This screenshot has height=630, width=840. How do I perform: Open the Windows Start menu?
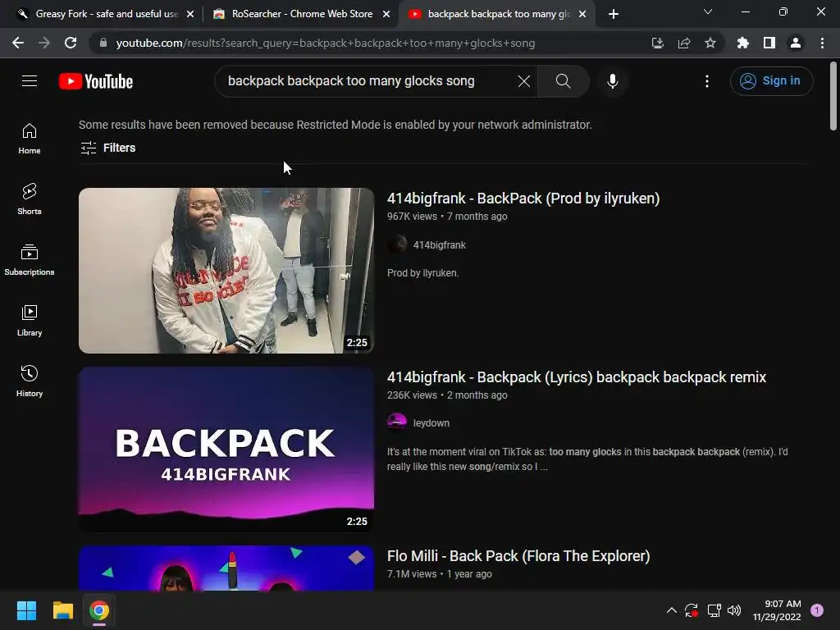[27, 610]
